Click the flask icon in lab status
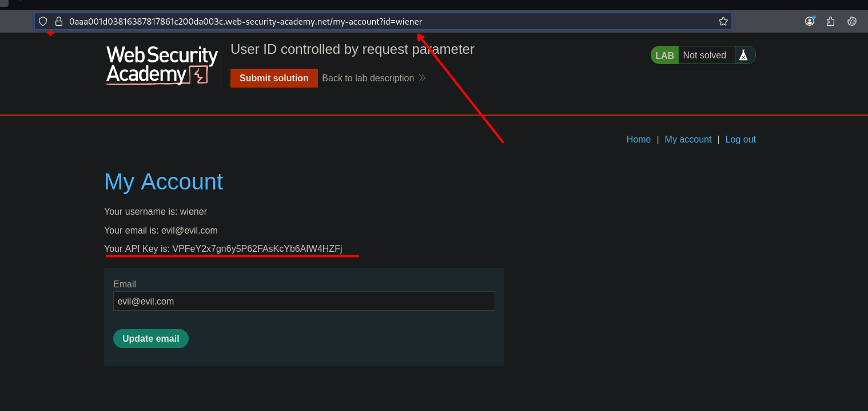This screenshot has height=411, width=868. click(743, 55)
